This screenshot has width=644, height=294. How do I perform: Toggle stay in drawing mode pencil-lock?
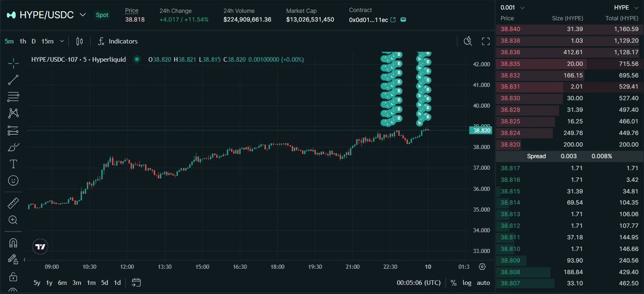(x=13, y=260)
